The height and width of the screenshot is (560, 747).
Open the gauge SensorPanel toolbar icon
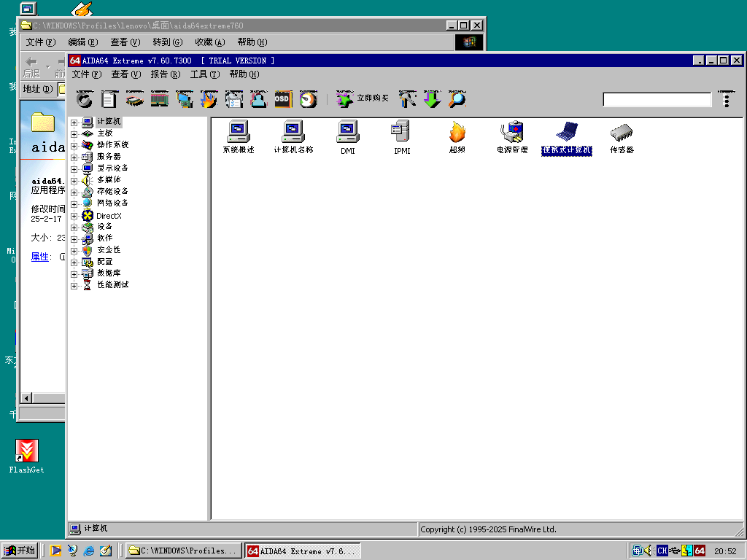(x=309, y=99)
